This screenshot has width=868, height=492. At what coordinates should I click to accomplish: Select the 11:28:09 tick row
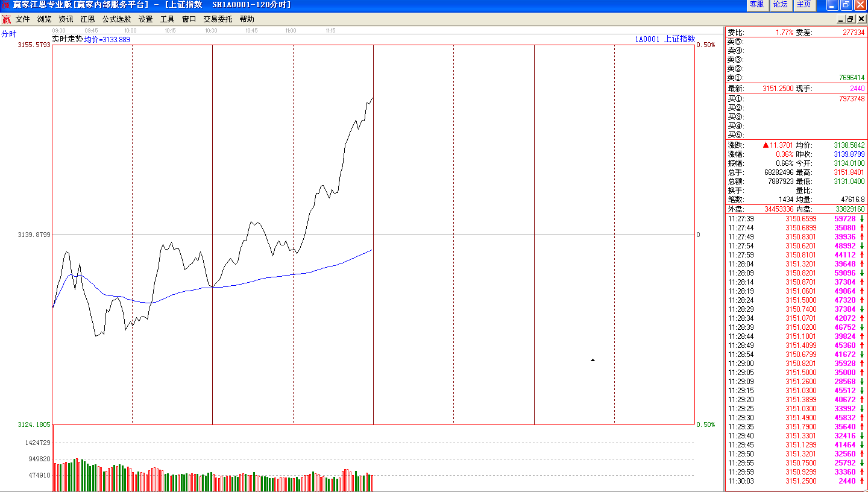pyautogui.click(x=796, y=273)
